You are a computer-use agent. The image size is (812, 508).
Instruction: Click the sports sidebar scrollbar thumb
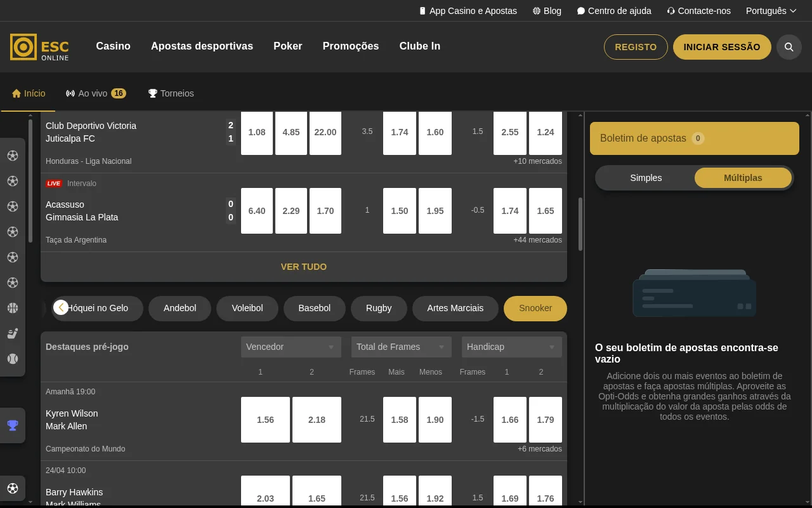point(30,180)
